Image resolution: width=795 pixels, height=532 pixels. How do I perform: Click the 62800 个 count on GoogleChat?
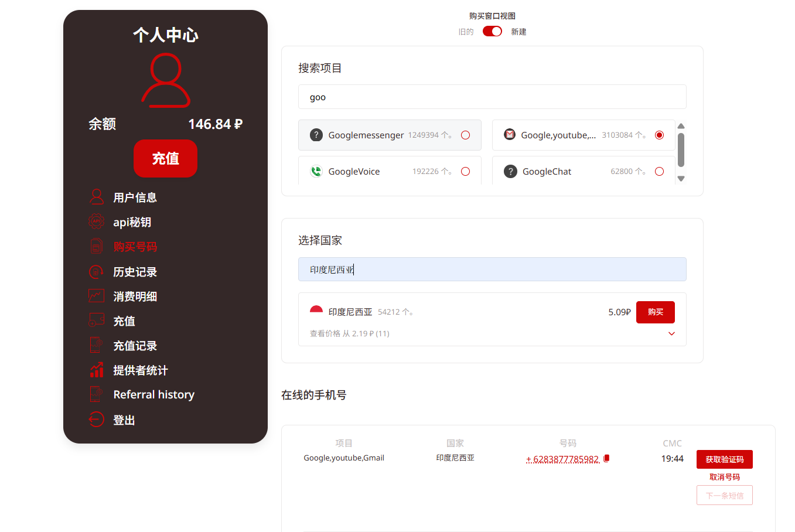(629, 171)
